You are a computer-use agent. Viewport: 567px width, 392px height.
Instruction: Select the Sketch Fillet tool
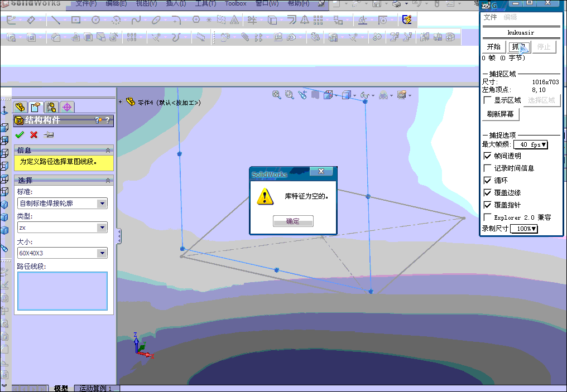click(x=176, y=20)
